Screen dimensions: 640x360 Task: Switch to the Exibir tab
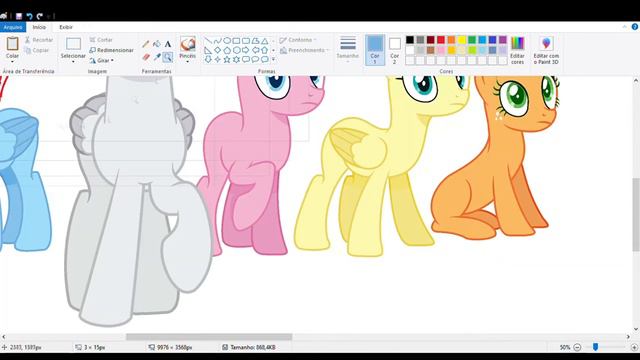66,27
